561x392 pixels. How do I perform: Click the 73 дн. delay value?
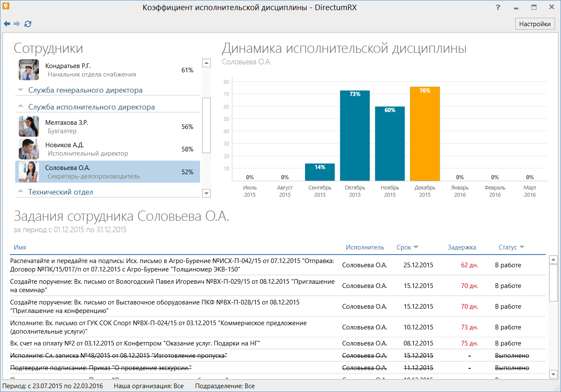tap(470, 327)
